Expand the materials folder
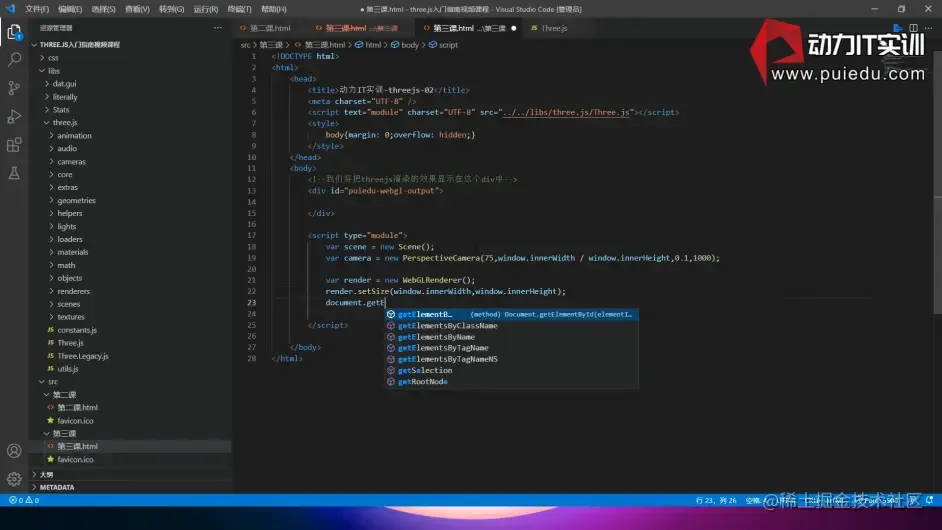Image resolution: width=942 pixels, height=530 pixels. (x=72, y=252)
